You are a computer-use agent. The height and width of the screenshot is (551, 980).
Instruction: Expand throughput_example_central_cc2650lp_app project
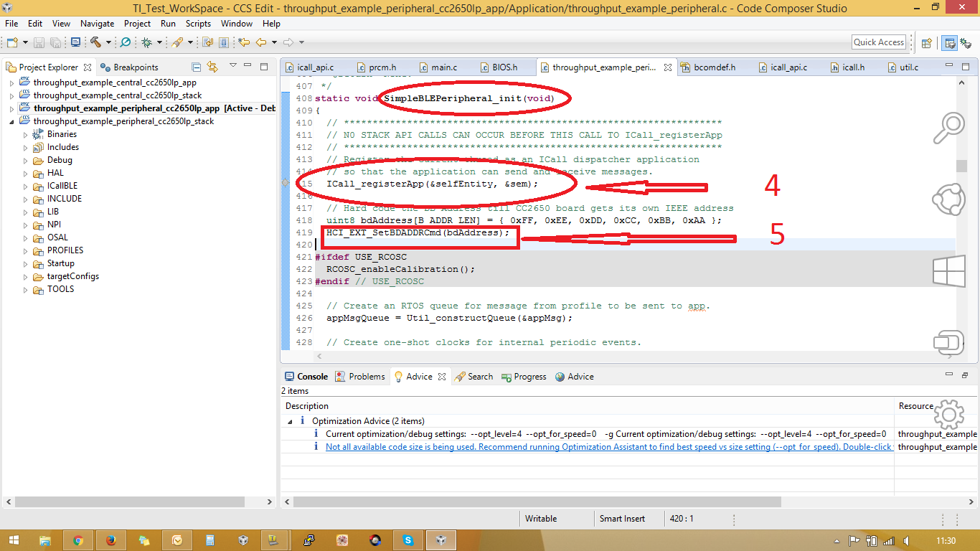(x=11, y=83)
